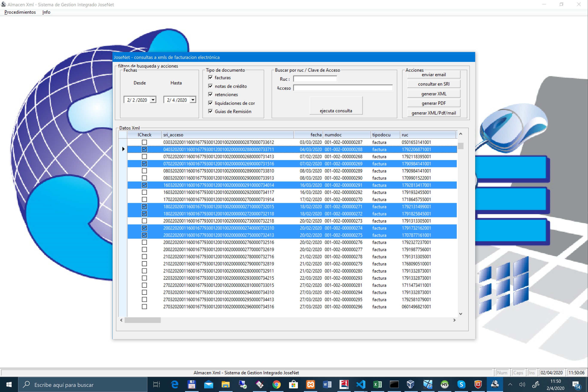Viewport: 588px width, 392px height.
Task: Uncheck notas de crédito checkbox
Action: point(210,86)
